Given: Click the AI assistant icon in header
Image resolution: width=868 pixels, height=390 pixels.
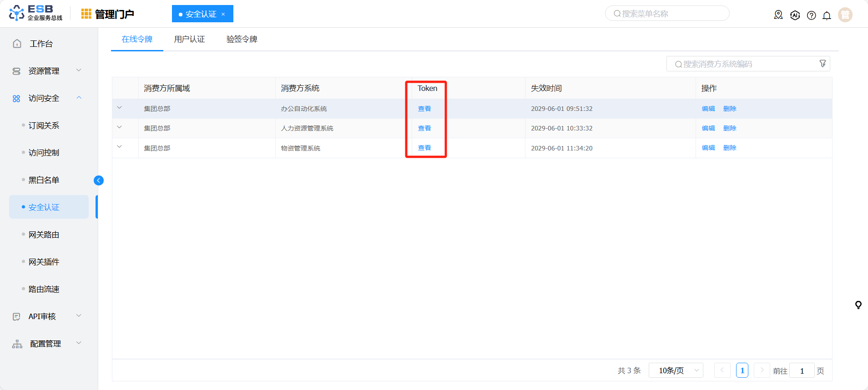Looking at the screenshot, I should coord(795,15).
